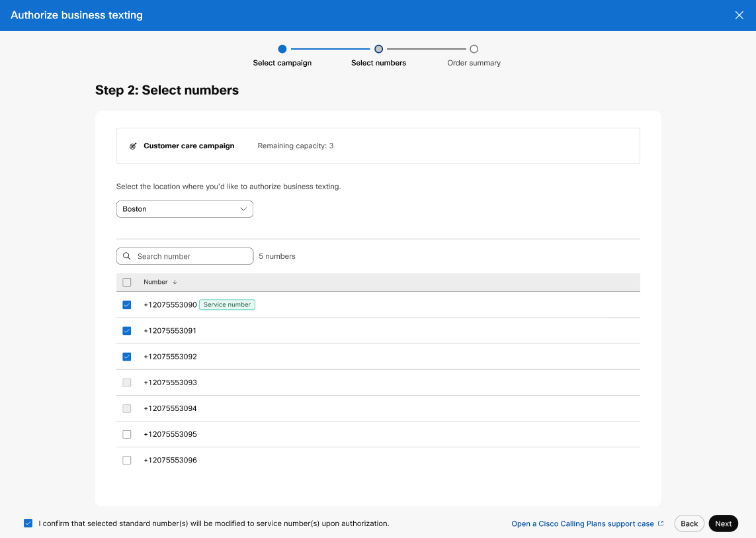
Task: Click the Service number badge
Action: point(227,304)
